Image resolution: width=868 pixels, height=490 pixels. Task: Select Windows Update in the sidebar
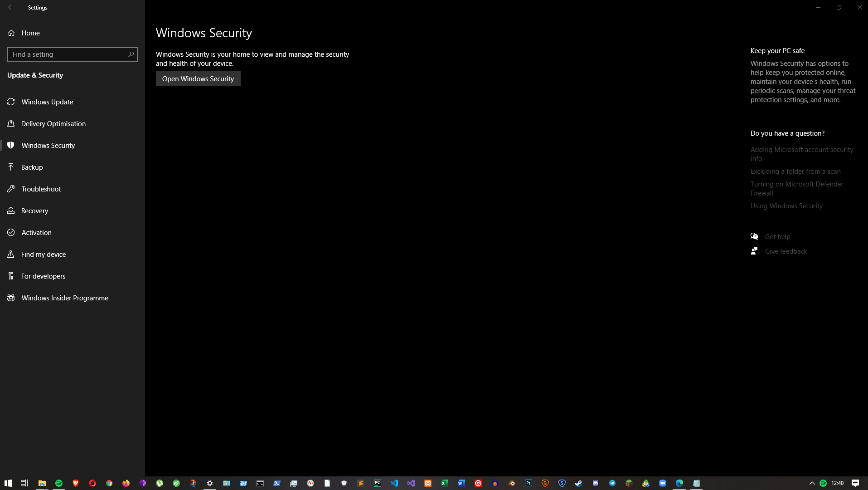(x=73, y=102)
